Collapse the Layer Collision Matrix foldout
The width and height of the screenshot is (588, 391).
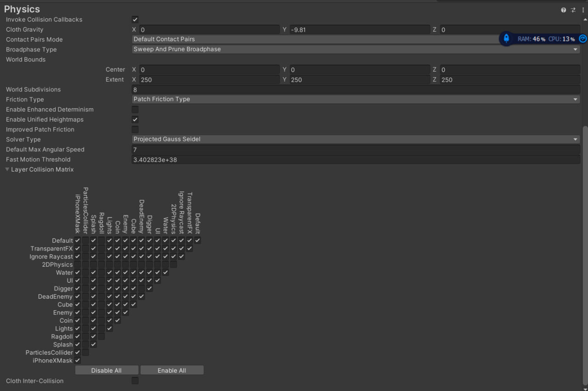click(7, 169)
